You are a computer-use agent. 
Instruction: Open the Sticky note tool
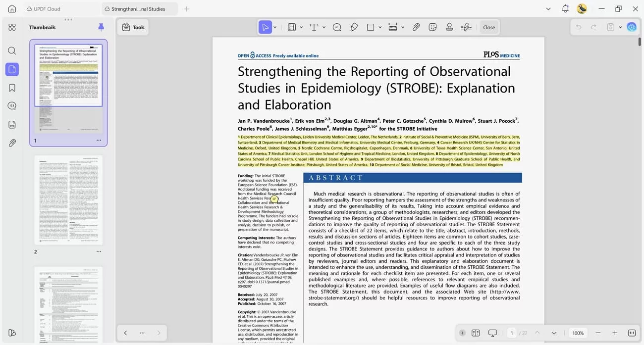337,27
